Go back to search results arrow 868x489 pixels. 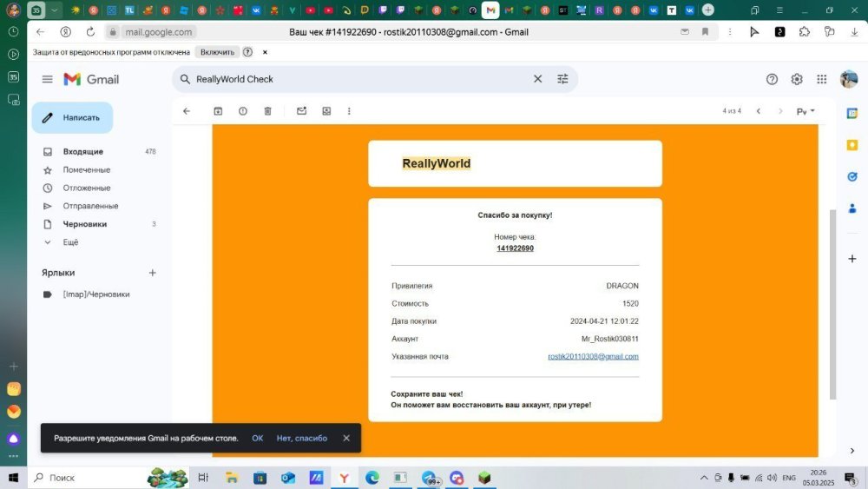pyautogui.click(x=187, y=111)
